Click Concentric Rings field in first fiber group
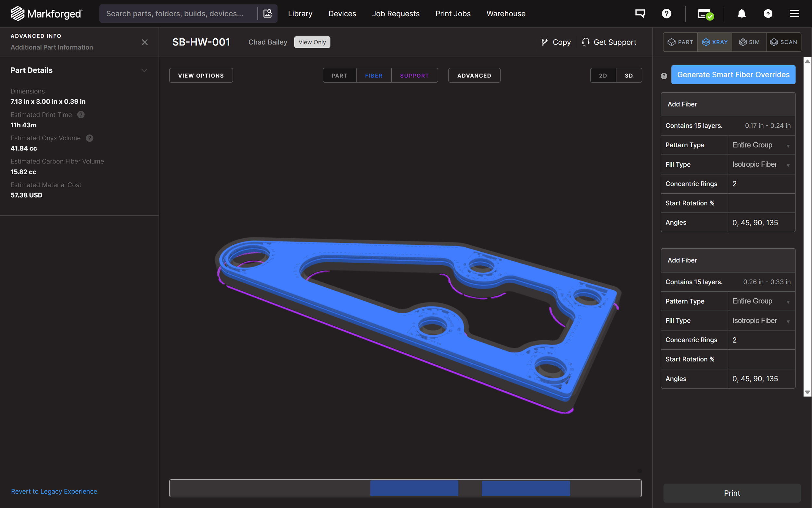This screenshot has width=812, height=508. pyautogui.click(x=761, y=184)
